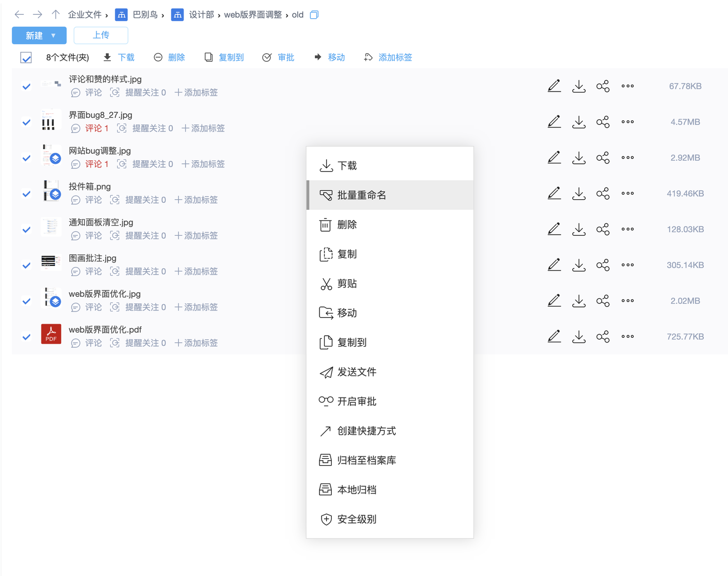
Task: Choose 开启审批 in context menu
Action: pyautogui.click(x=390, y=401)
